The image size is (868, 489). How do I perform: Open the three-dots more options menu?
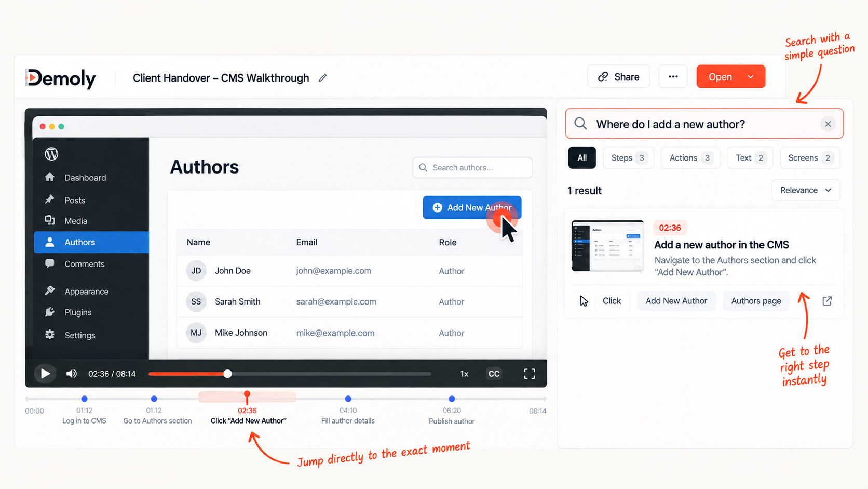point(673,76)
